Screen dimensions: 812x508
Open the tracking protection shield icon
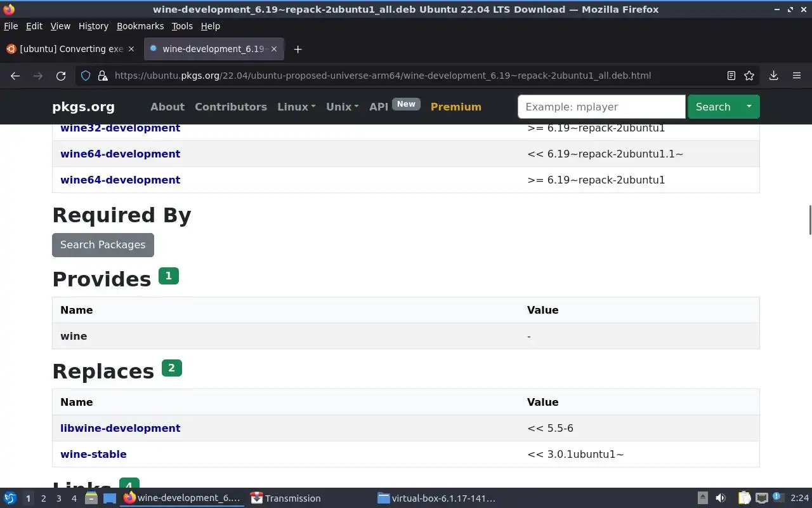click(x=86, y=76)
